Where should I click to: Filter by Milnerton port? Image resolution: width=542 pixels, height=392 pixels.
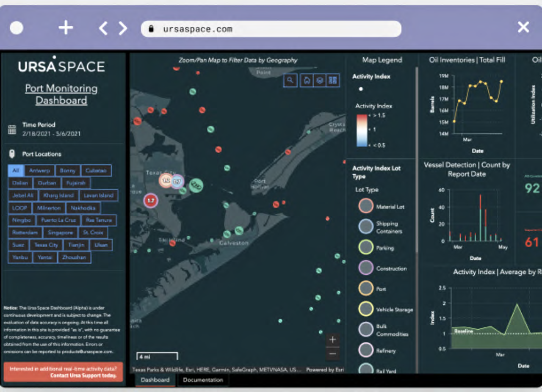click(x=48, y=208)
